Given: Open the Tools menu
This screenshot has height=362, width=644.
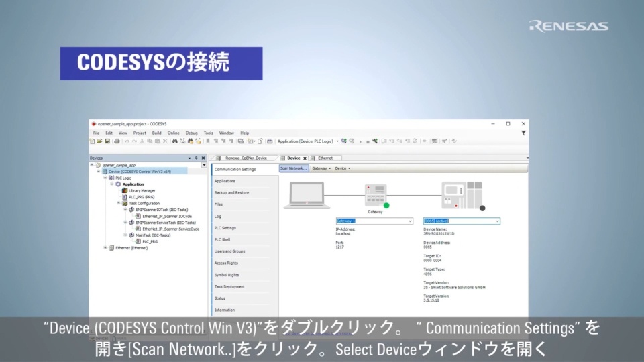Looking at the screenshot, I should click(x=208, y=133).
